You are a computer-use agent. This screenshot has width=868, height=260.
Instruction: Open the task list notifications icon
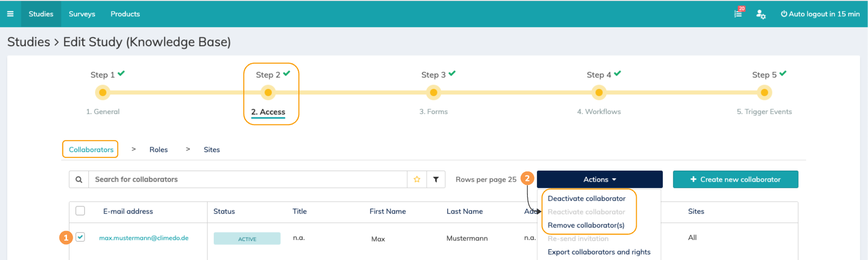(738, 13)
